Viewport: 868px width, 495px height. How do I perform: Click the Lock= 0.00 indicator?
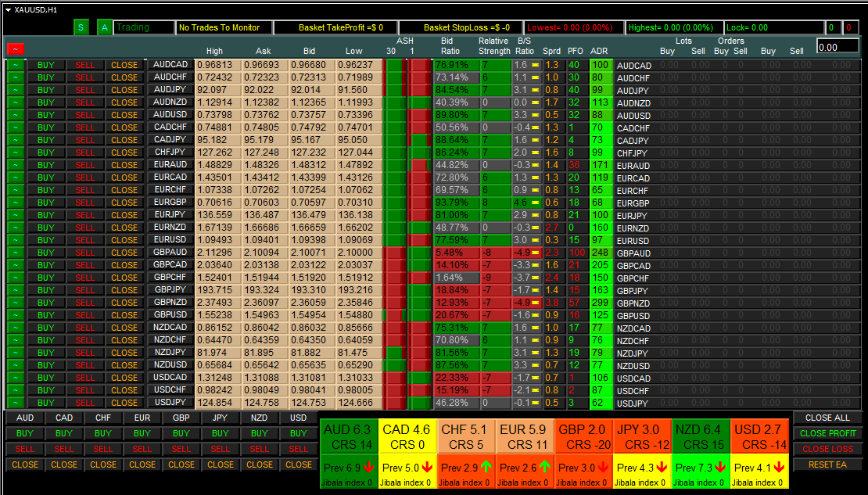(x=773, y=27)
